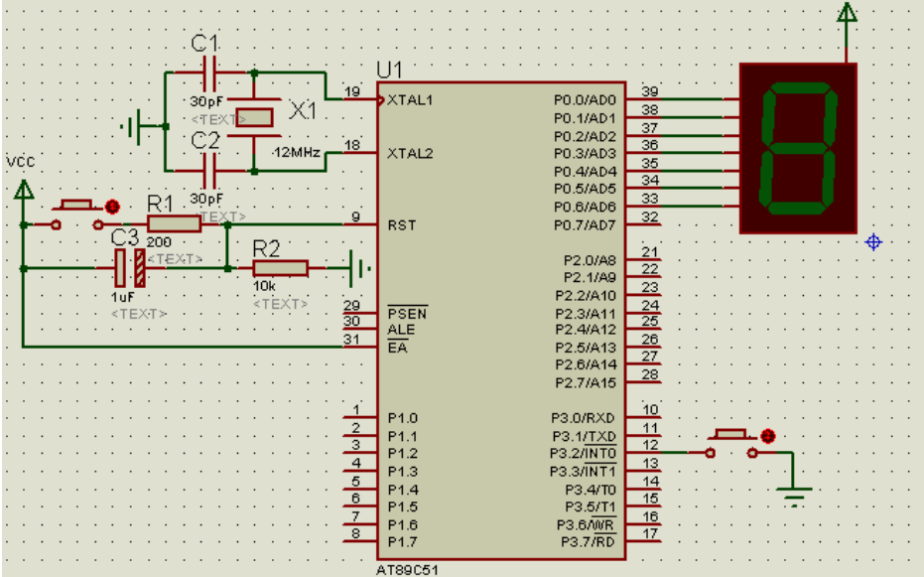
Task: Click the 12MHz value label of the crystal
Action: (x=297, y=154)
